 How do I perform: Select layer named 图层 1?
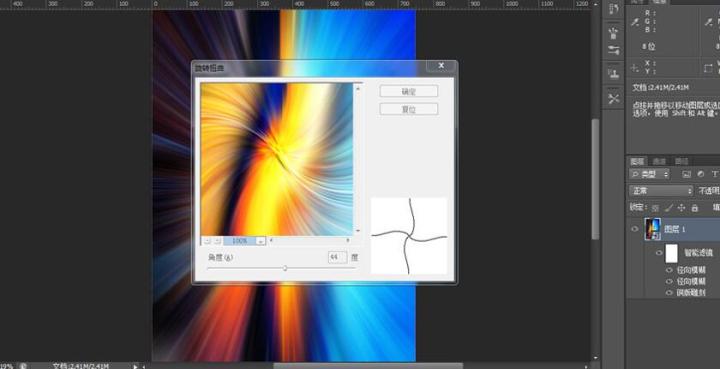[x=675, y=229]
